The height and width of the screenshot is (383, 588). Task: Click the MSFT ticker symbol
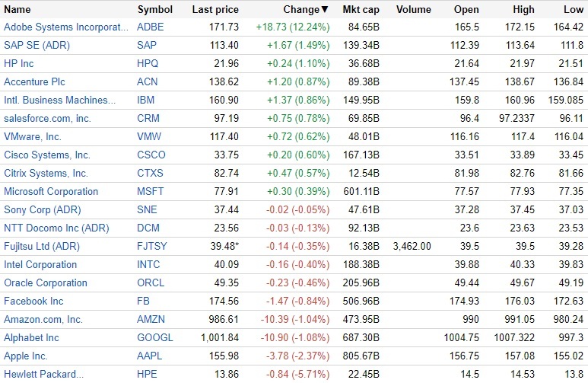pyautogui.click(x=150, y=191)
